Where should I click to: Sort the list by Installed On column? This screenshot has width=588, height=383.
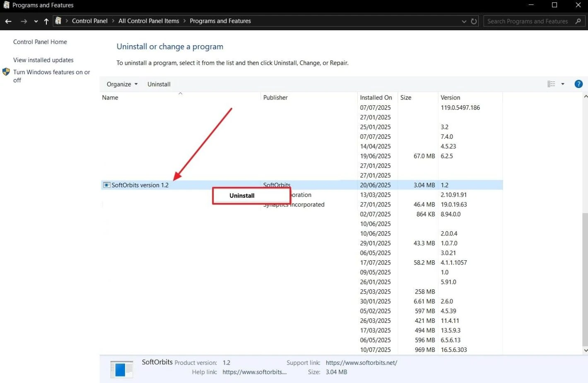click(x=376, y=98)
